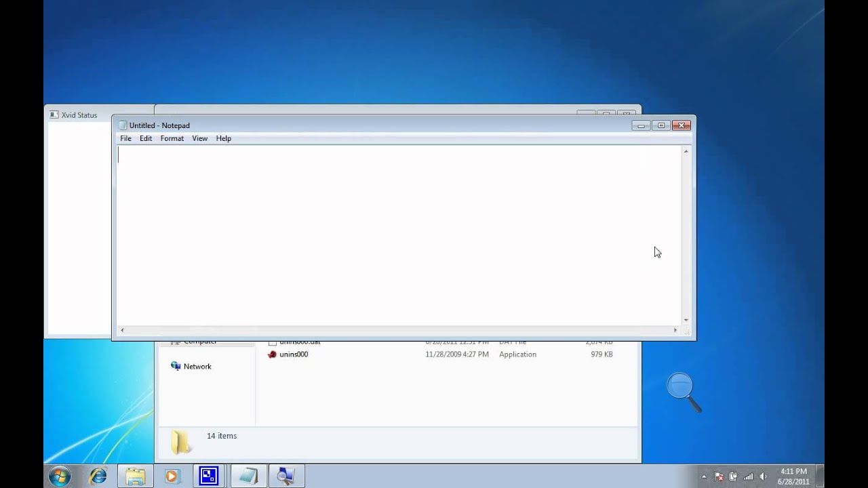868x488 pixels.
Task: Close the Notepad window
Action: point(682,125)
